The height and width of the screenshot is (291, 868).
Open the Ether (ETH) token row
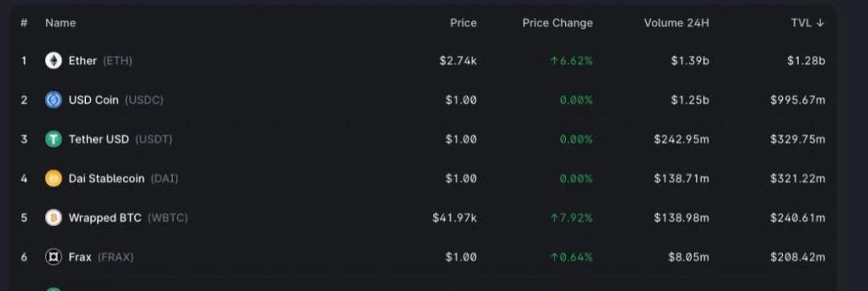click(424, 61)
